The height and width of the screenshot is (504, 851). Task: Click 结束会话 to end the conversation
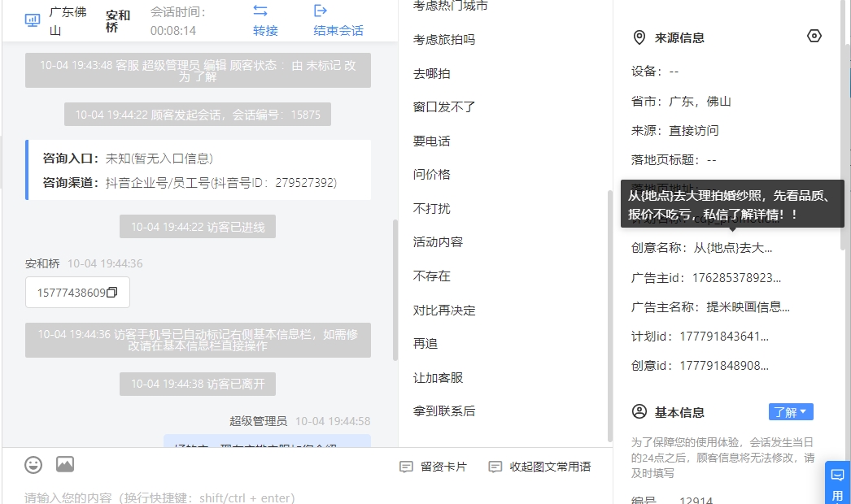[x=338, y=30]
